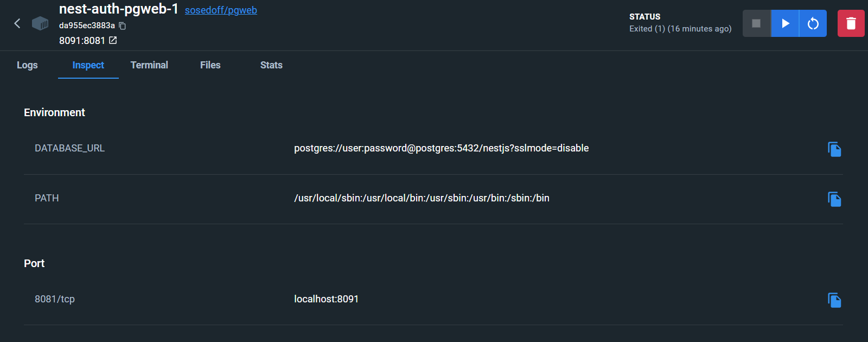The image size is (868, 342).
Task: Open the sosedoff/pgweb image link
Action: [x=221, y=10]
